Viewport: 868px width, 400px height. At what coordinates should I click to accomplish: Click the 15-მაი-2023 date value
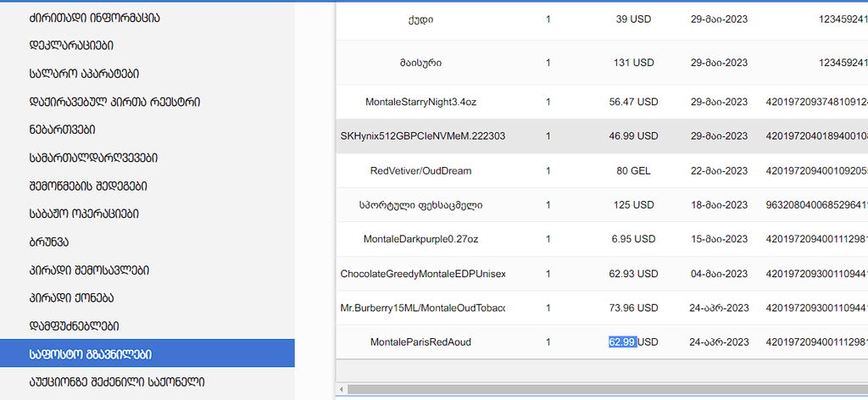coord(719,239)
